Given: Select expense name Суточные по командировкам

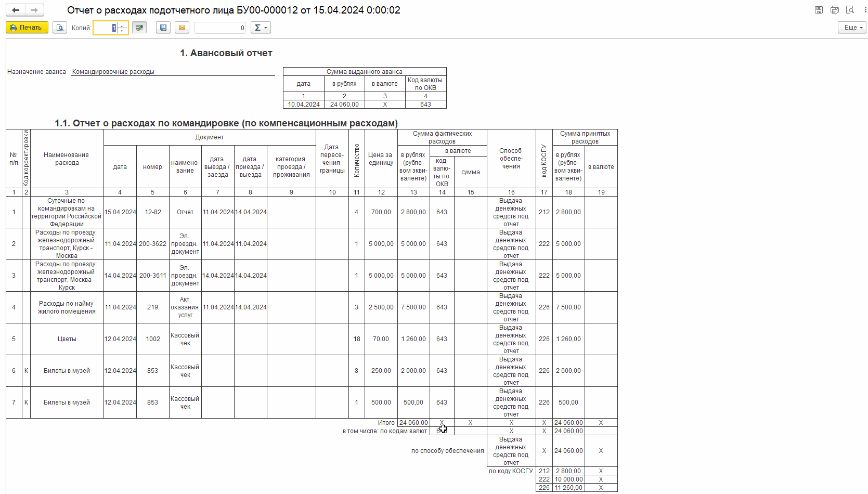Looking at the screenshot, I should point(67,212).
